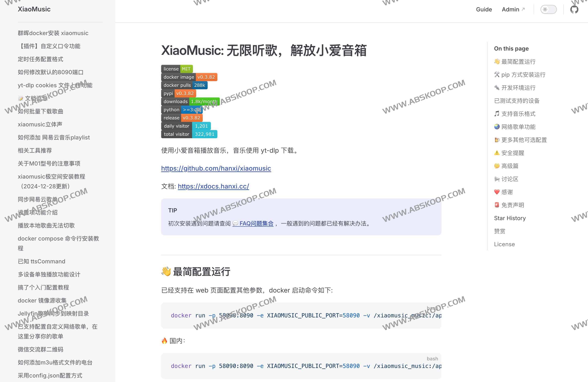The image size is (588, 382).
Task: Click the daily visitor counter badge
Action: (186, 126)
